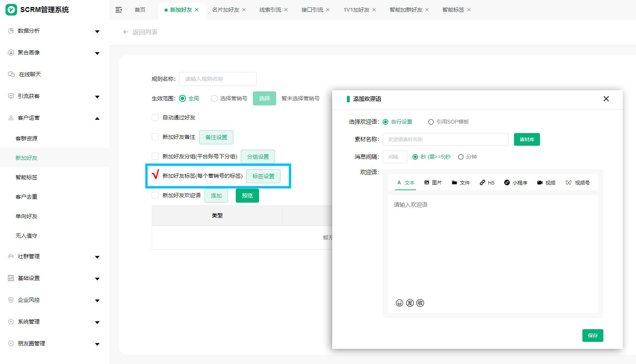Close the 接口引流 tab
The height and width of the screenshot is (364, 636).
click(x=328, y=10)
